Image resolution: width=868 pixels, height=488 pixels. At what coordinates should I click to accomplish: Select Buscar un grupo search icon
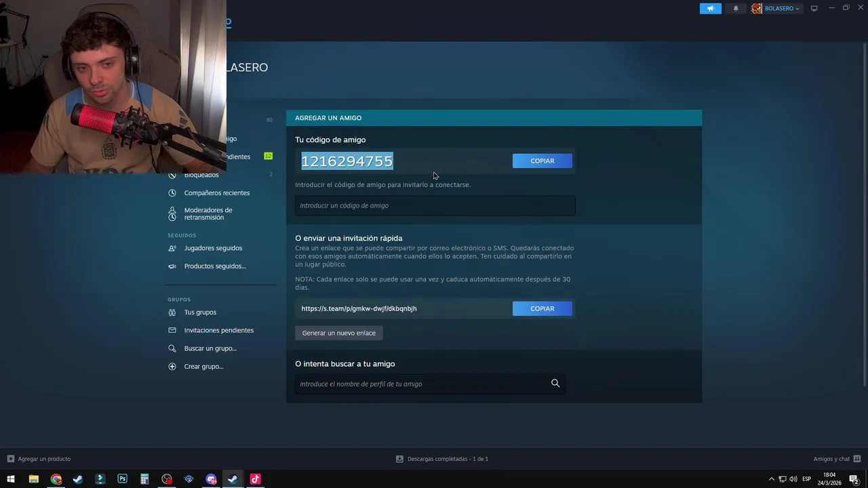[172, 348]
